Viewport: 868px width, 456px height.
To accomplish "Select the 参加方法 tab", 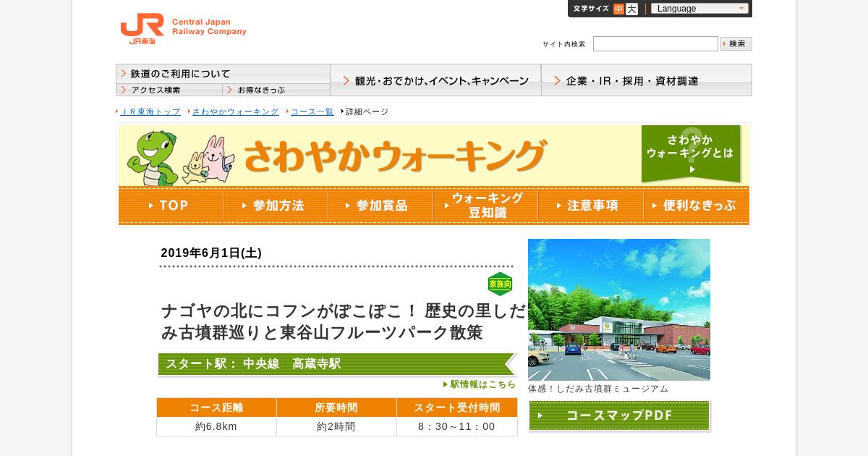I will pos(276,206).
